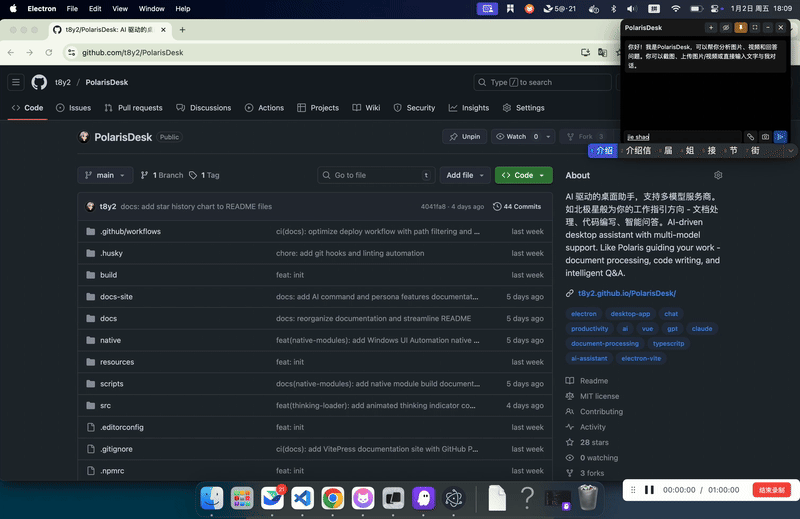Toggle PolarisDesk fullscreen expand icon

click(x=755, y=28)
